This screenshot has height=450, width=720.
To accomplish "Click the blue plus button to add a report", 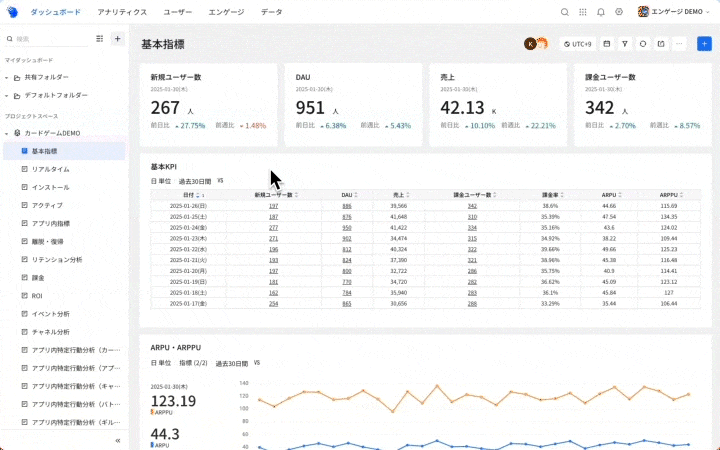I will point(704,44).
